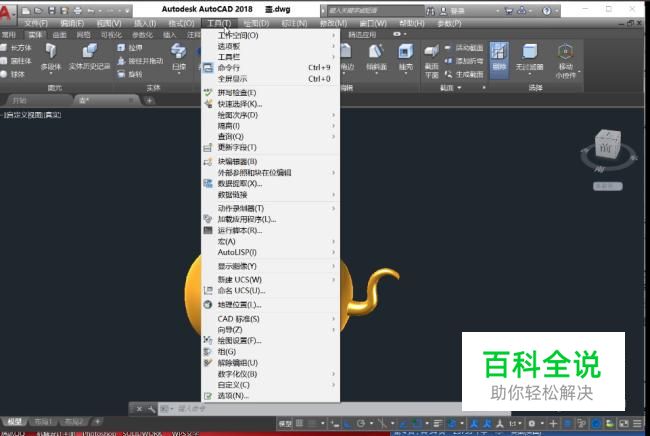Click the 拉伸 extrude tool
Image resolution: width=650 pixels, height=436 pixels.
(x=130, y=48)
